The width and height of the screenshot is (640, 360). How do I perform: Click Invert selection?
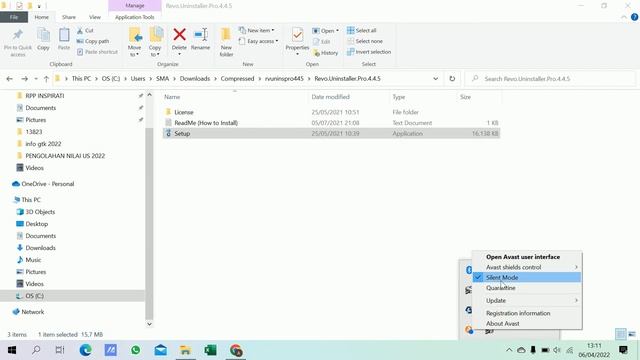point(369,52)
